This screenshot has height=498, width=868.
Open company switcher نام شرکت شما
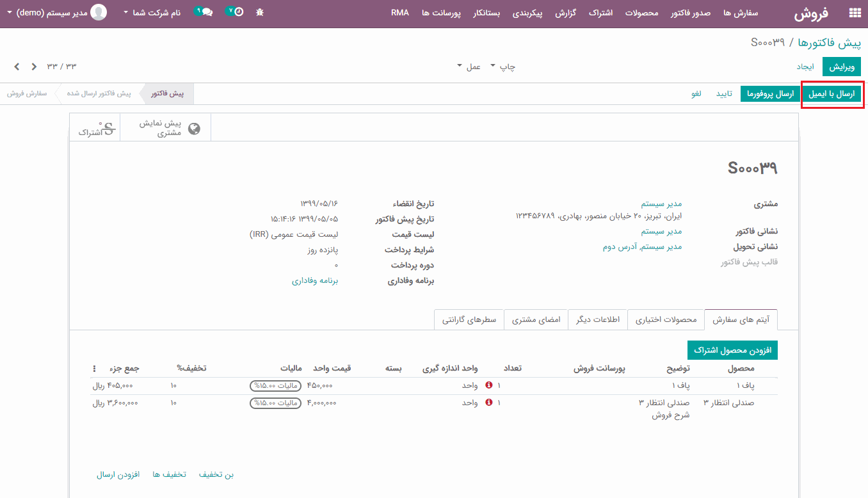point(152,12)
